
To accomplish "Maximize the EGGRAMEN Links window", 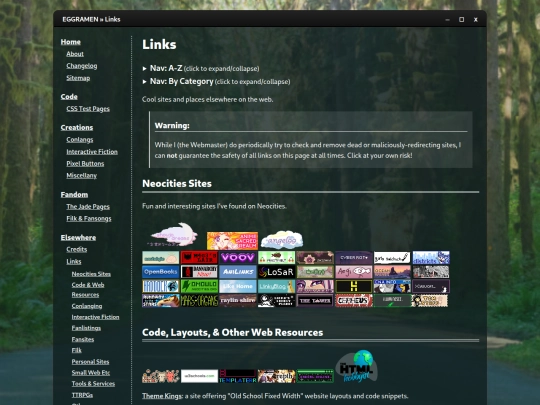I will point(461,20).
